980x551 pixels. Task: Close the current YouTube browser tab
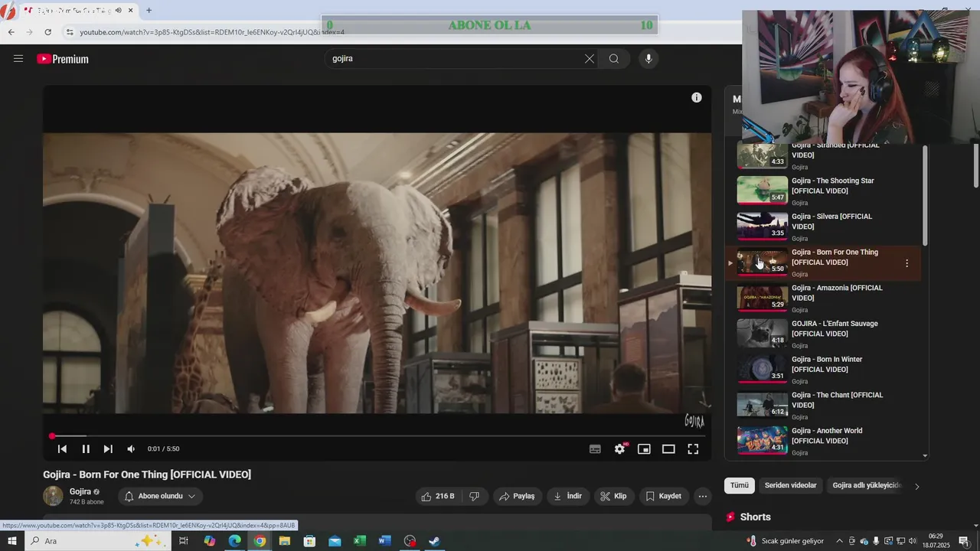tap(131, 11)
